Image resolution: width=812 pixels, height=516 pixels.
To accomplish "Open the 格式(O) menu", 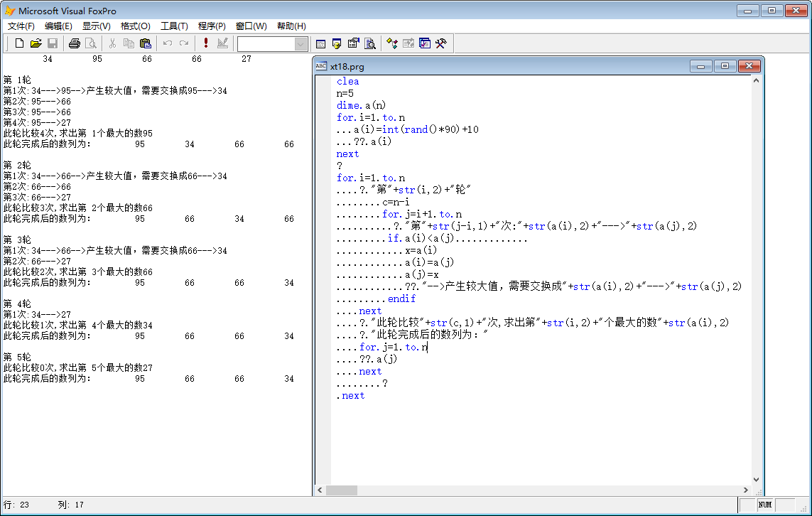I will click(x=136, y=26).
